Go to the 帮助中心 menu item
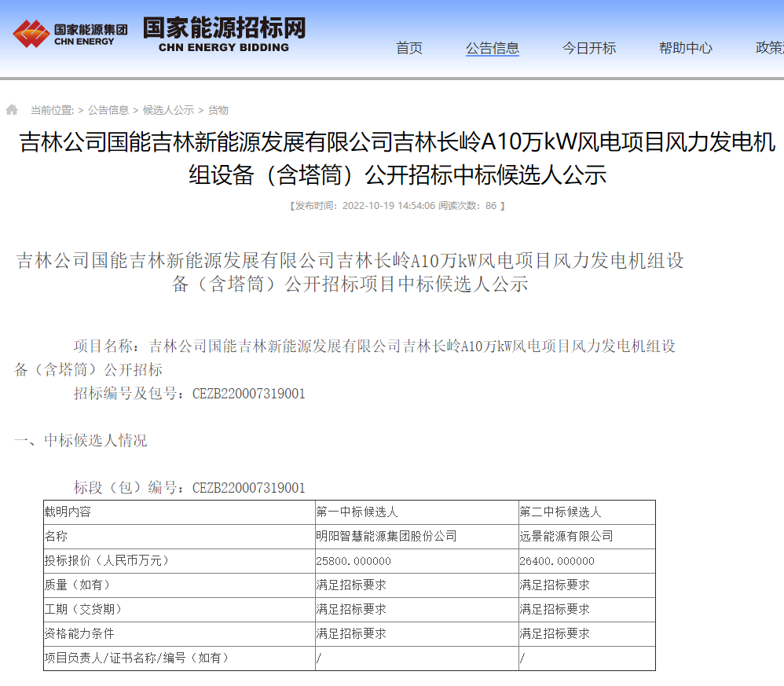Screen dimensions: 784x686 tap(686, 48)
